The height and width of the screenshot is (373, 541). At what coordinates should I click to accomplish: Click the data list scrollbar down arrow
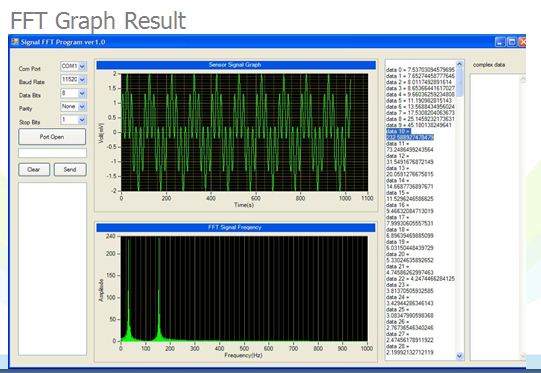pos(459,356)
